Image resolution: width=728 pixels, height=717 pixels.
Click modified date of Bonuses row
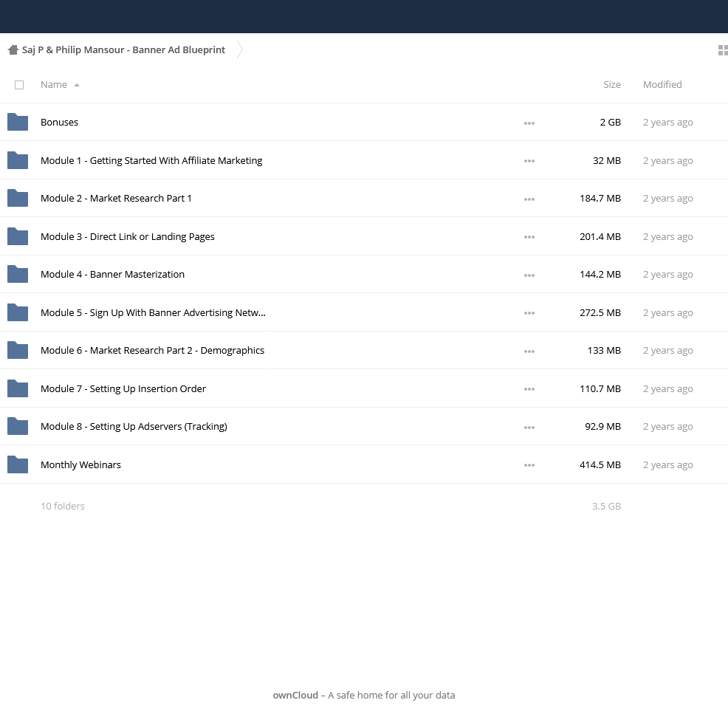coord(667,123)
